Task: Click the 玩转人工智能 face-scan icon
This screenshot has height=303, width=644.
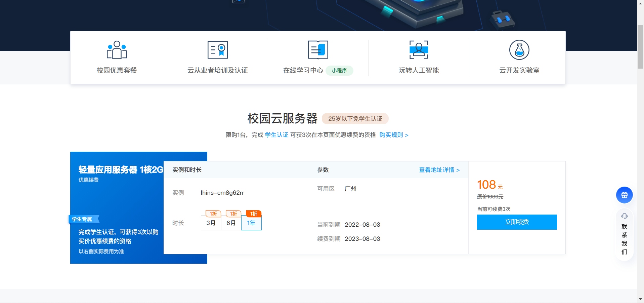Action: tap(419, 50)
